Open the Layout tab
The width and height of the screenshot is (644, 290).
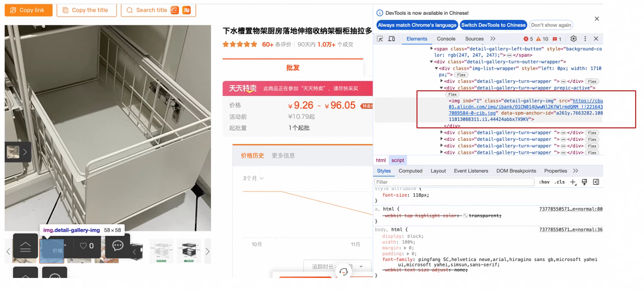coord(438,171)
